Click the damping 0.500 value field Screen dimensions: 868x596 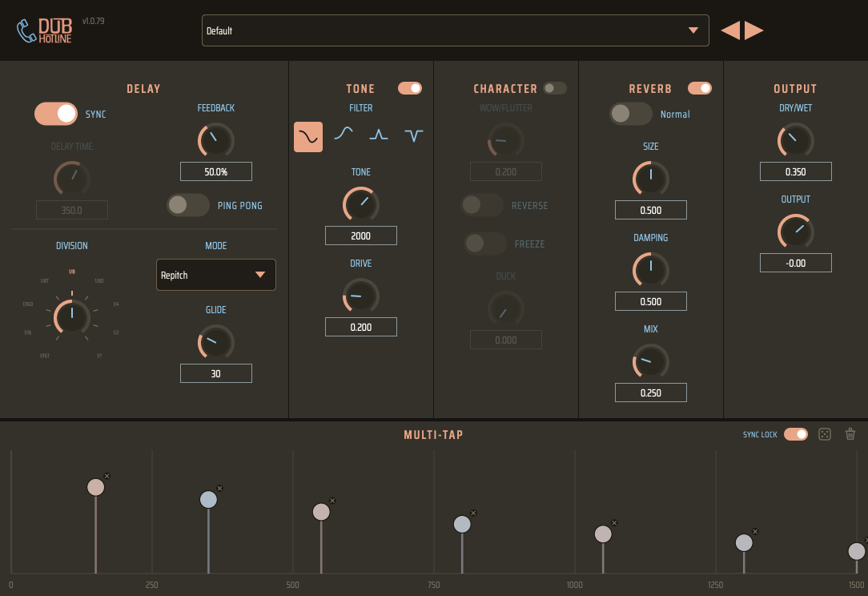pyautogui.click(x=650, y=301)
